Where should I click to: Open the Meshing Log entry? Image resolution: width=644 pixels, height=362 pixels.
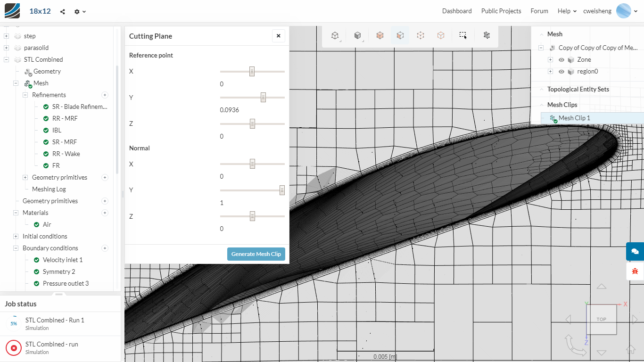49,189
